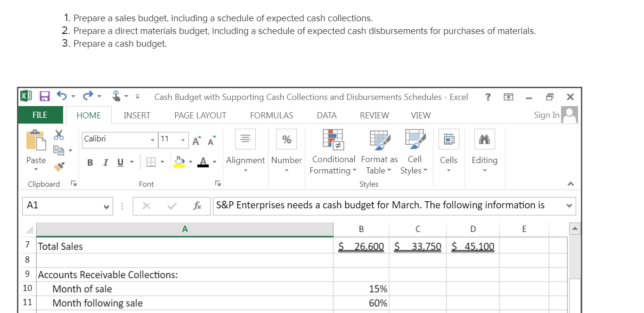This screenshot has height=313, width=644.
Task: Open the Undo history dropdown arrow
Action: pyautogui.click(x=73, y=97)
